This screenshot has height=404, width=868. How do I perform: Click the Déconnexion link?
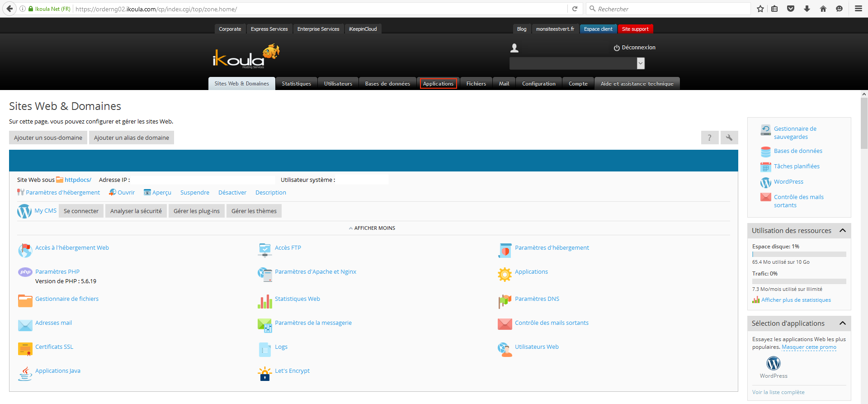click(635, 48)
